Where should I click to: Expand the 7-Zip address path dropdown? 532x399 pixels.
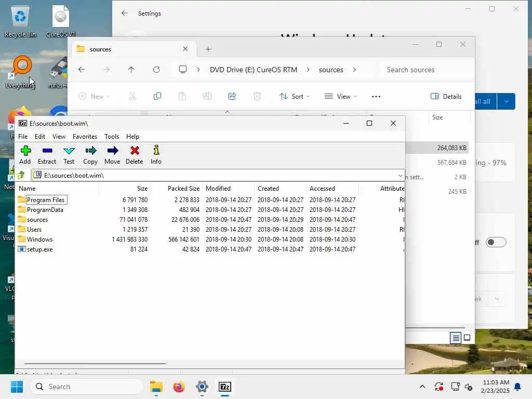401,176
